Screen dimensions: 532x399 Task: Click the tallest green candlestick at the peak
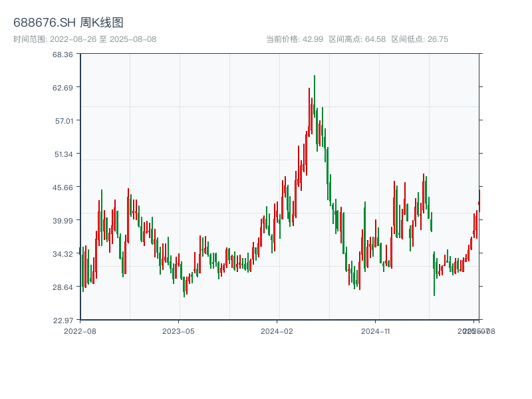315,96
